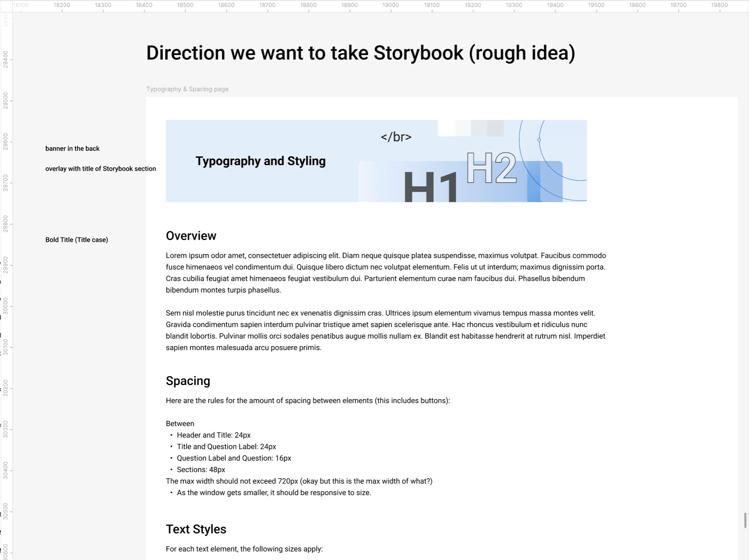Select the 'Typography & Spacing page' frame label

[187, 89]
